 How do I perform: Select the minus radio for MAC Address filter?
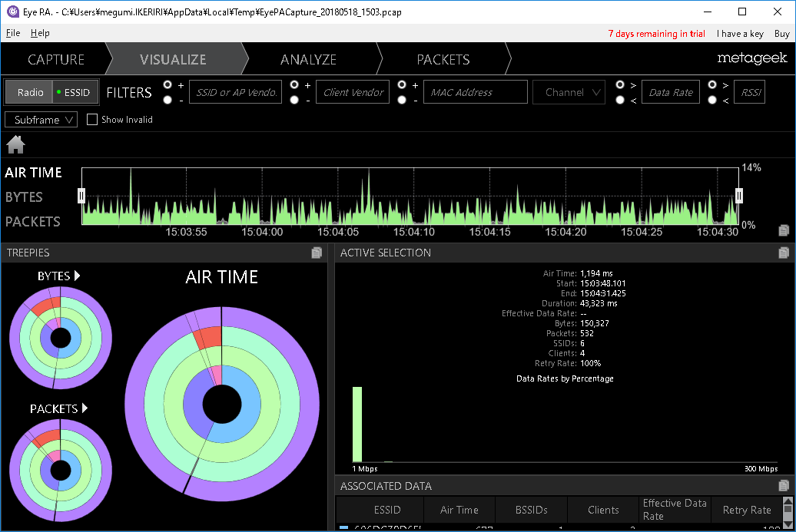point(402,100)
